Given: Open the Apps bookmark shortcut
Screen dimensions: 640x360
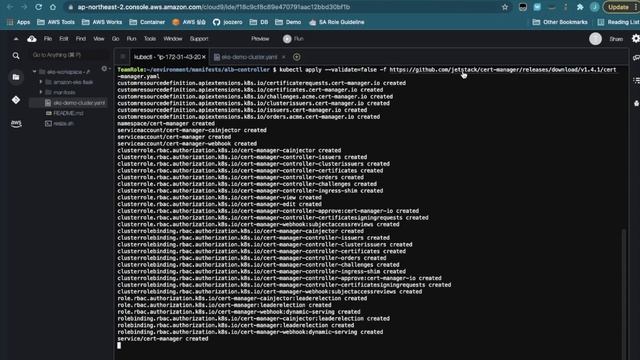Looking at the screenshot, I should click(19, 22).
